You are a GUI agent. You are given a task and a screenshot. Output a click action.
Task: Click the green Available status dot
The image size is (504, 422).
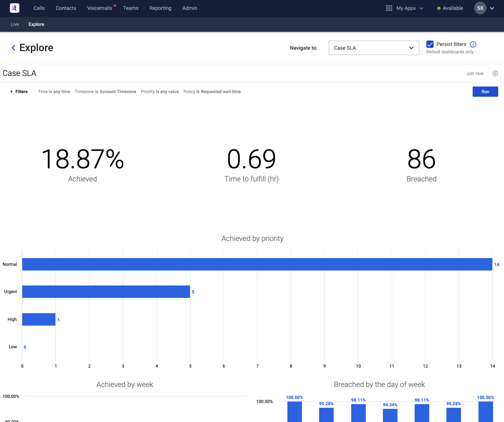439,8
